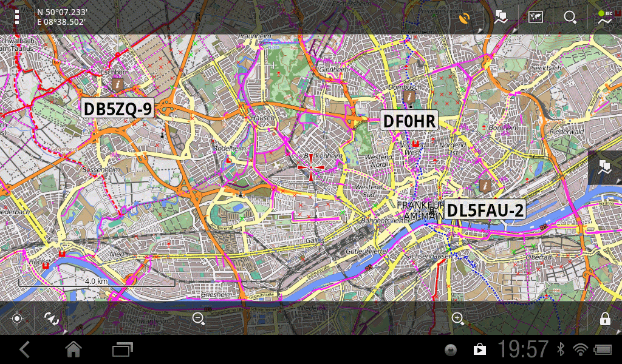Tap the 4.0 km scale bar
This screenshot has width=622, height=364.
(97, 281)
